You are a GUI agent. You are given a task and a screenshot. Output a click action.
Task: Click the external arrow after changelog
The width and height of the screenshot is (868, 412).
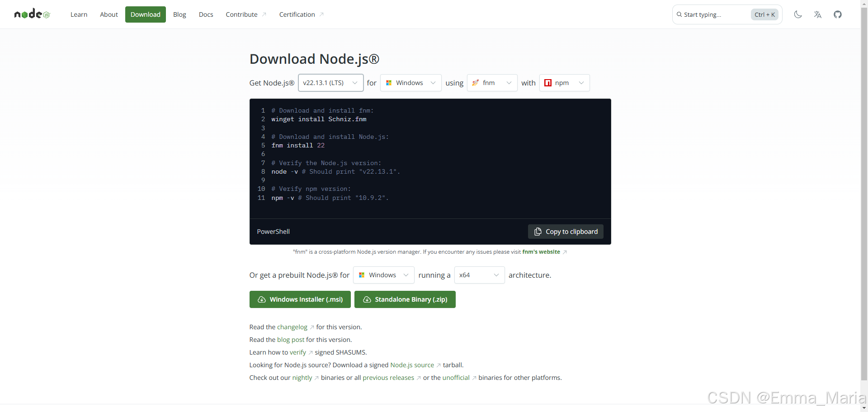[x=312, y=327]
